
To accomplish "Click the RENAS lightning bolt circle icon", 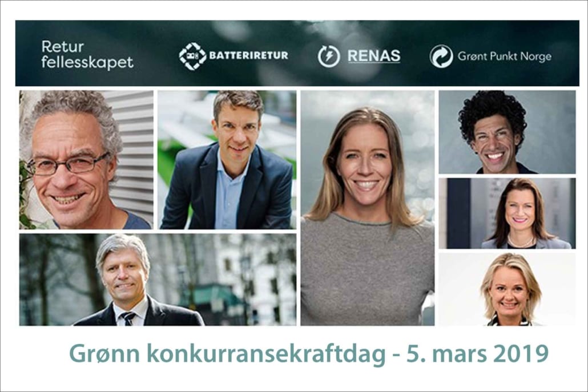I will 328,56.
